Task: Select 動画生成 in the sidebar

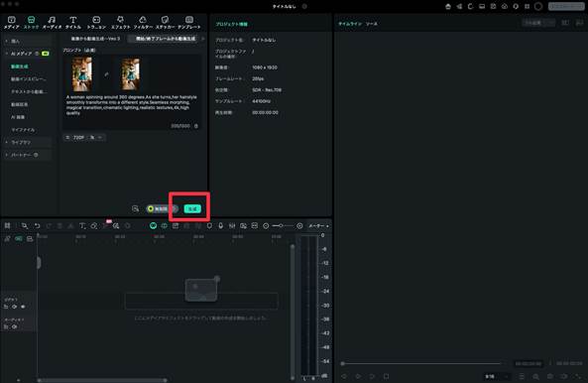Action: click(20, 66)
